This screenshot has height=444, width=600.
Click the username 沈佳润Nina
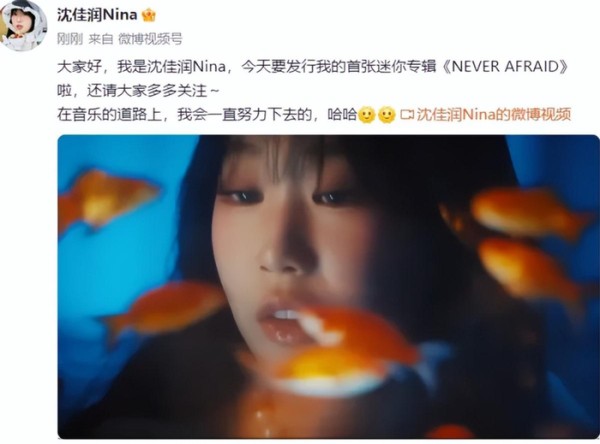pyautogui.click(x=97, y=15)
